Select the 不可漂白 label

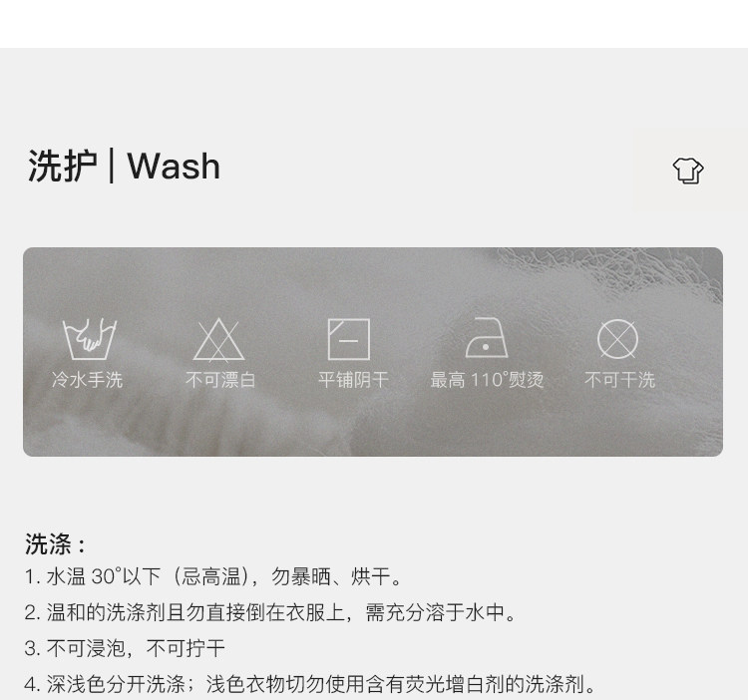point(220,380)
